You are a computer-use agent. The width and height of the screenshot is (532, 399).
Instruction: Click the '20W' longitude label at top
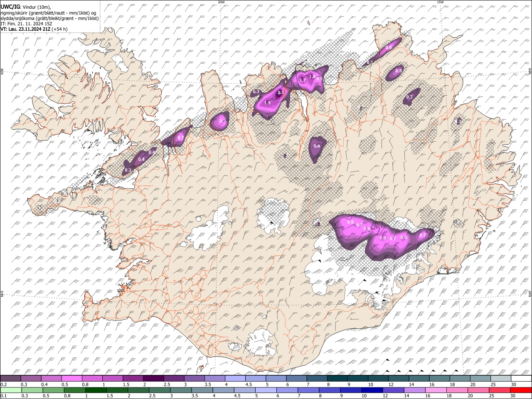pos(221,2)
